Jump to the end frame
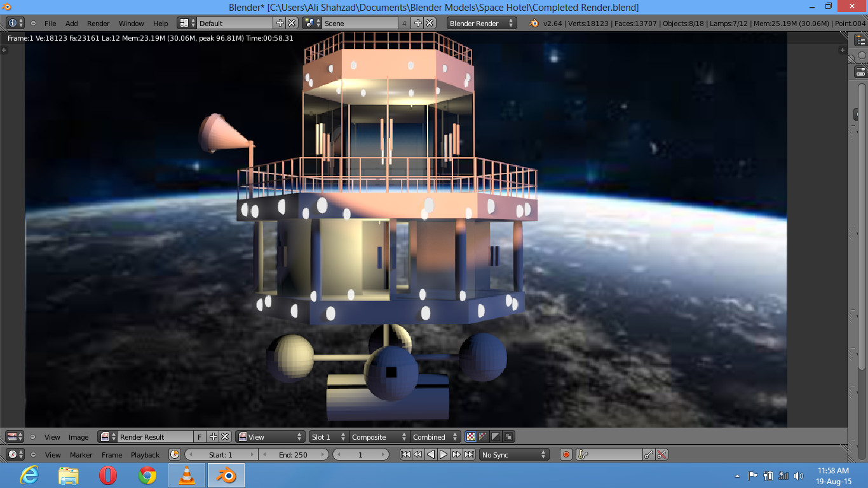868x488 pixels. coord(469,455)
